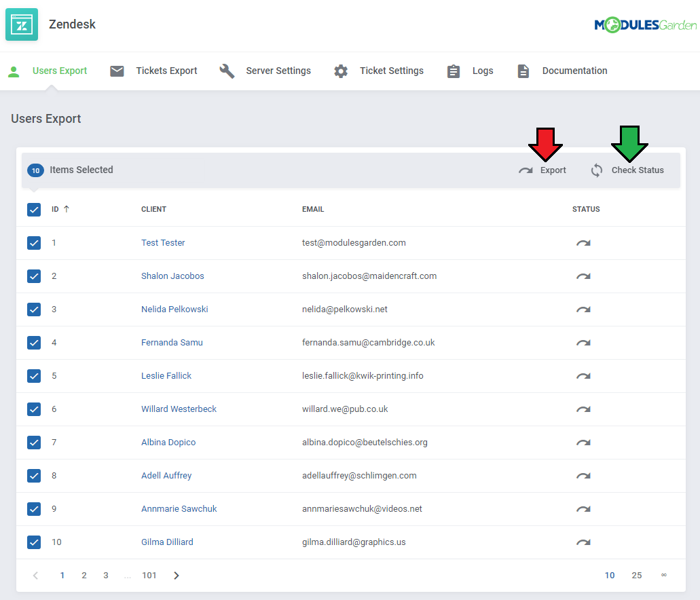Click the Tickets Export envelope icon
This screenshot has width=700, height=600.
point(117,71)
